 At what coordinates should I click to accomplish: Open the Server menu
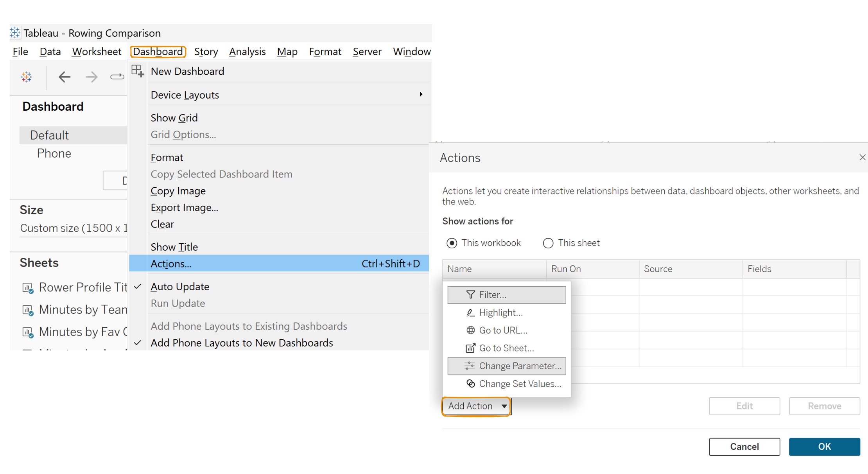pyautogui.click(x=367, y=52)
